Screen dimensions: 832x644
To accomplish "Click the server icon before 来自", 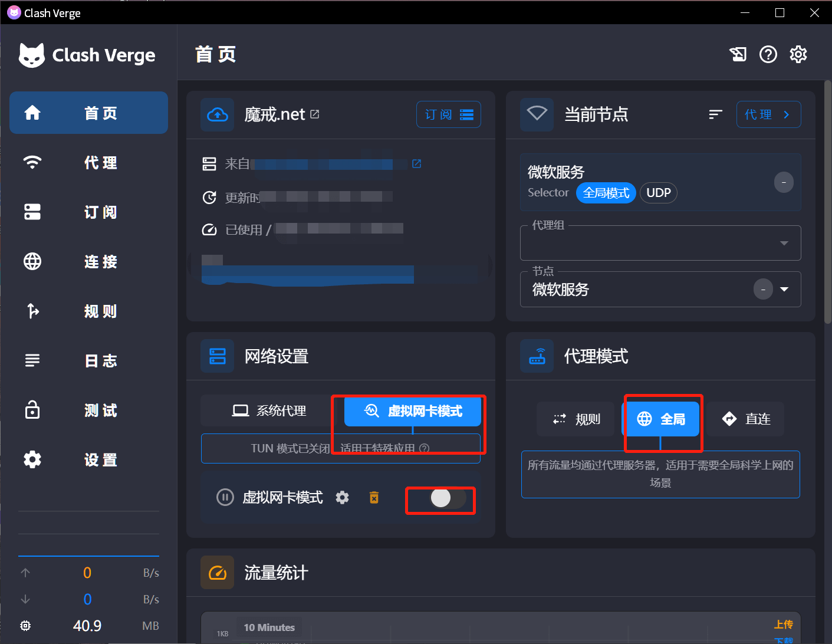I will click(x=209, y=164).
